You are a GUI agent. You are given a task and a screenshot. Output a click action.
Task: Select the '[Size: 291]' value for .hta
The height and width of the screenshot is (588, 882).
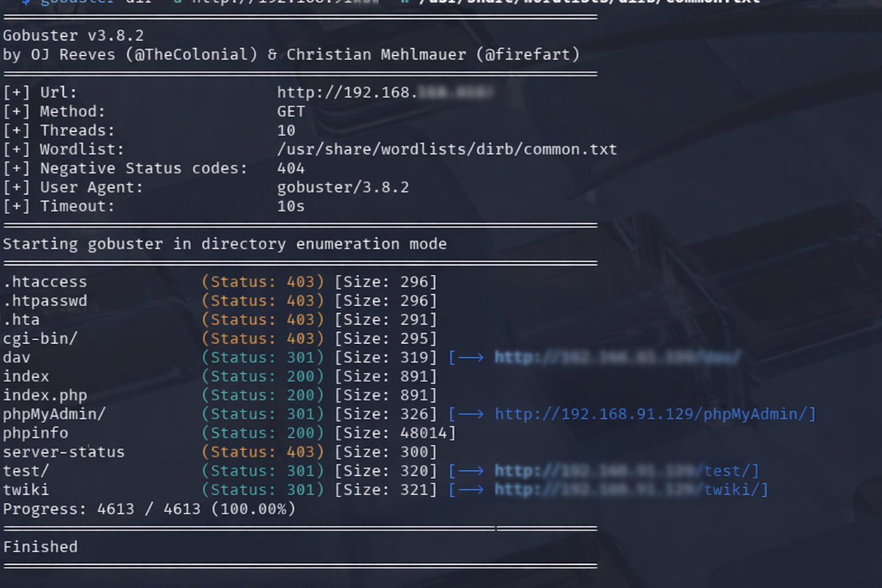(x=386, y=320)
